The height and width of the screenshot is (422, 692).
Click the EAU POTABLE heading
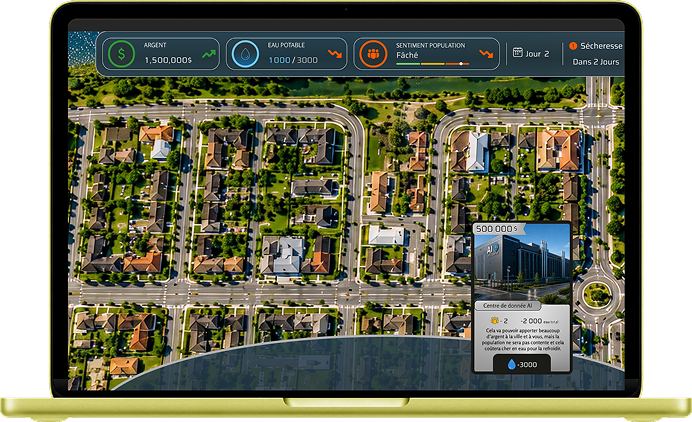coord(286,45)
